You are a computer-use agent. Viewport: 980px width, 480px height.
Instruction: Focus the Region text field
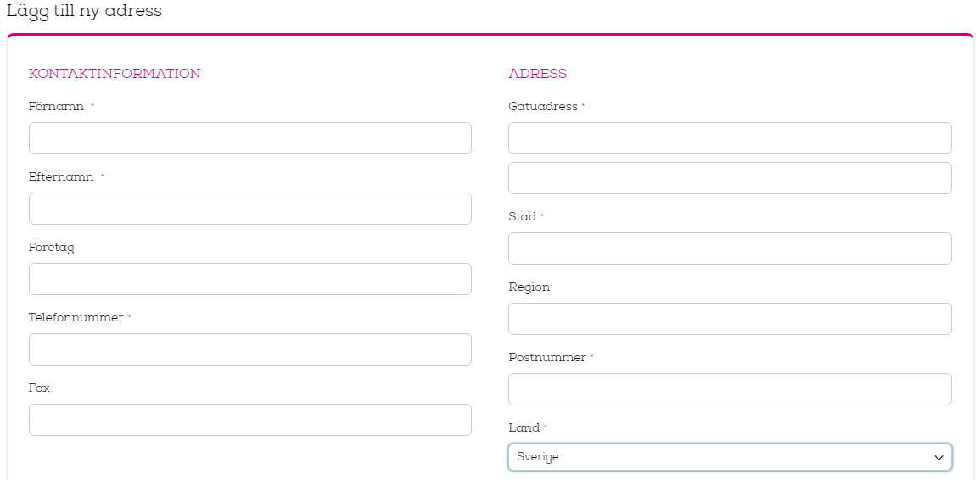pos(730,319)
